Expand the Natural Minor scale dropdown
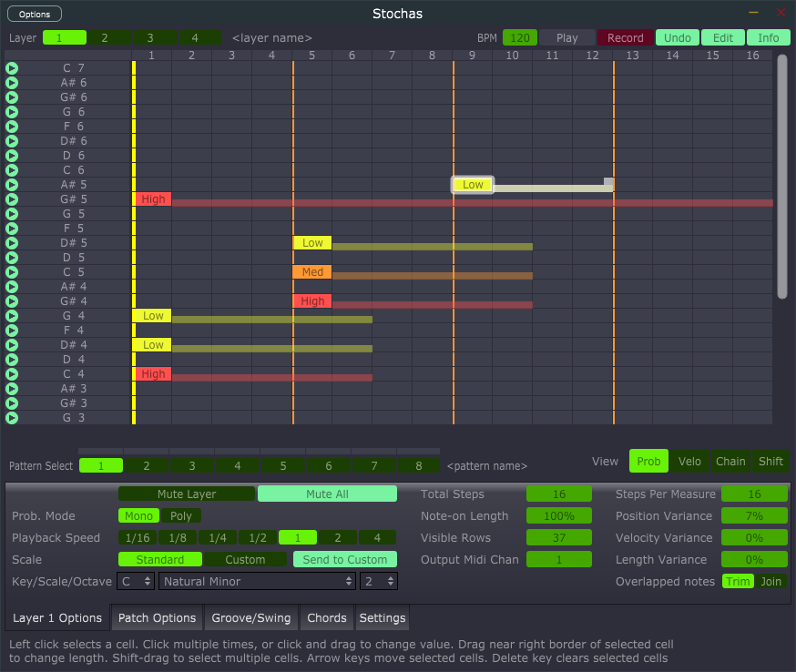The image size is (796, 672). tap(258, 581)
